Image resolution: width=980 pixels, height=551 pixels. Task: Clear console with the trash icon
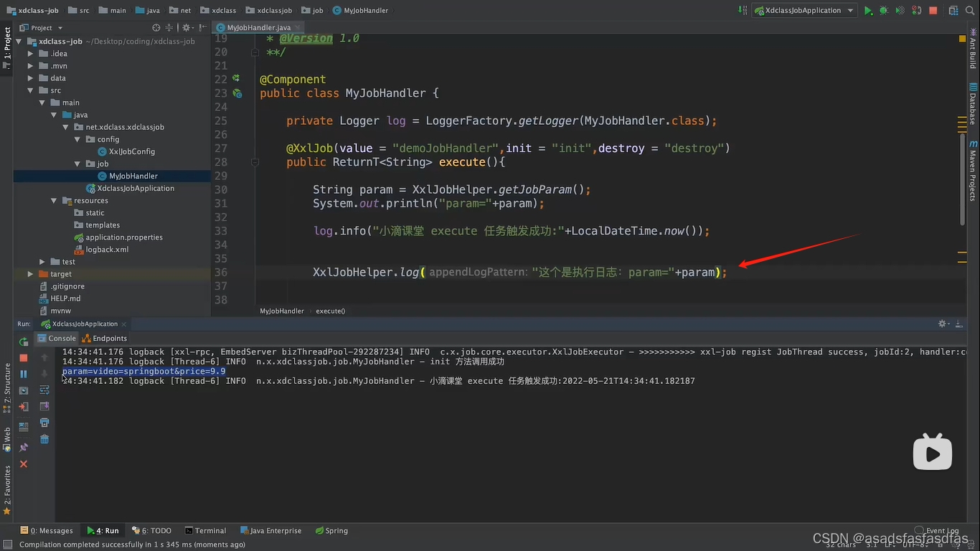click(44, 439)
